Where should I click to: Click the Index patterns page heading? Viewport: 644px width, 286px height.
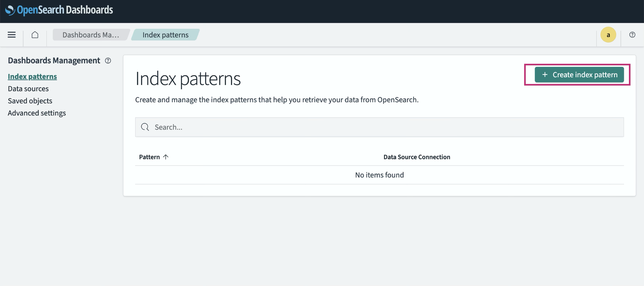[x=188, y=79]
